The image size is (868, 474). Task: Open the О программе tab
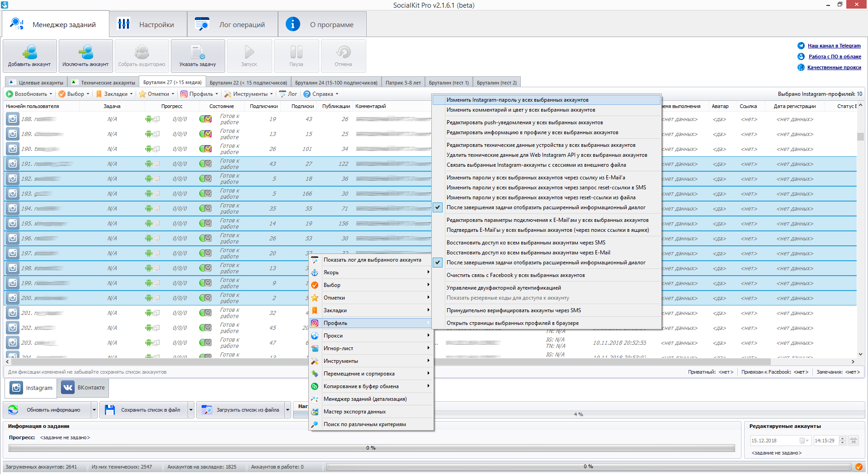click(322, 24)
